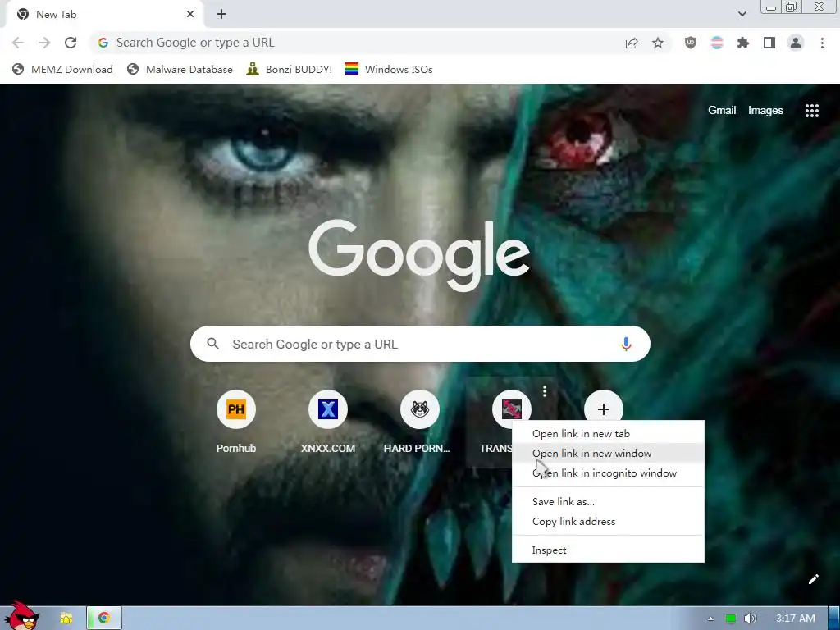Open the MEMZ Download bookmark

click(62, 69)
